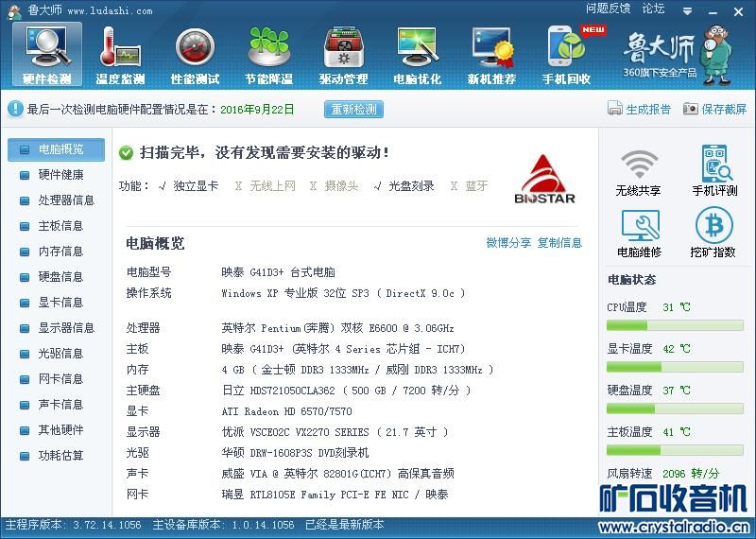Image resolution: width=756 pixels, height=539 pixels.
Task: Click the 主程序版本 3.72.14.1056 status entry
Action: (x=73, y=525)
